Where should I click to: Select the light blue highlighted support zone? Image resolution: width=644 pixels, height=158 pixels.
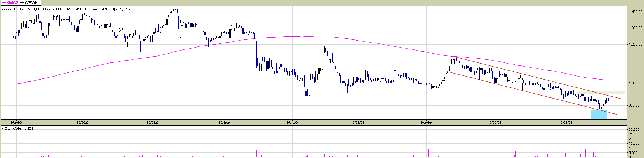pyautogui.click(x=599, y=115)
